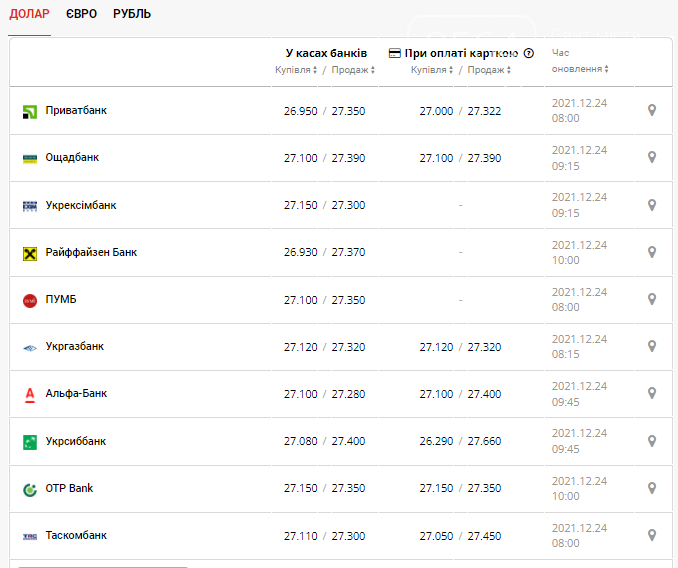678x568 pixels.
Task: Sort by cash desk Купівля
Action: tap(296, 70)
